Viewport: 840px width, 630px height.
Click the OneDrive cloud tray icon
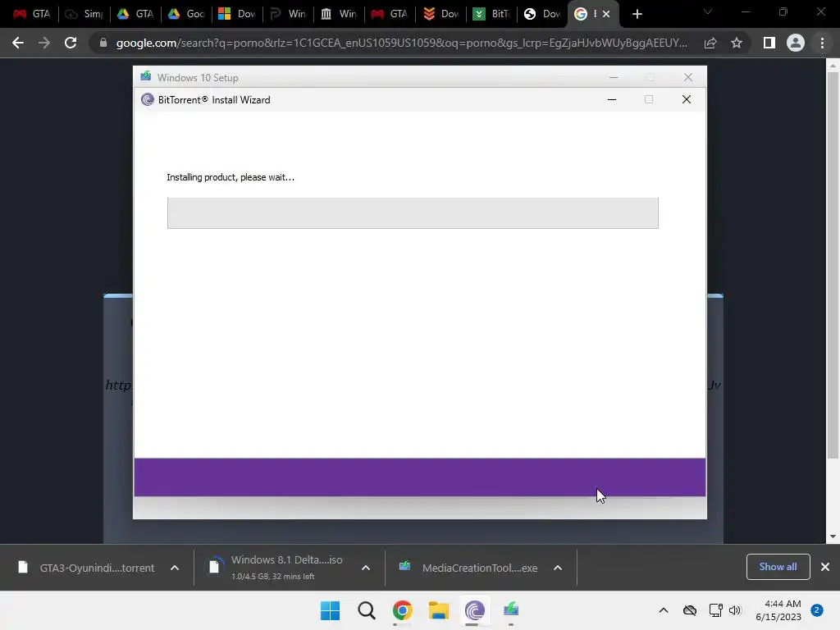689,610
